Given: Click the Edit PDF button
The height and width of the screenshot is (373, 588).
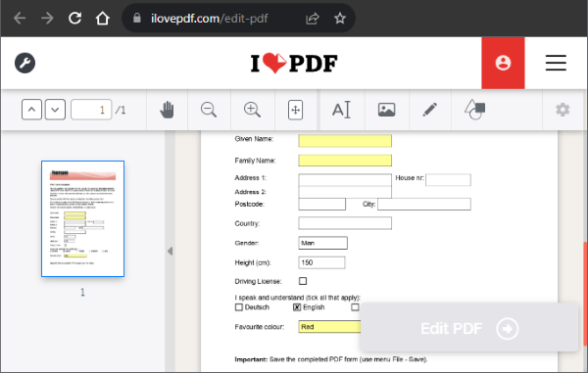Looking at the screenshot, I should coord(468,328).
